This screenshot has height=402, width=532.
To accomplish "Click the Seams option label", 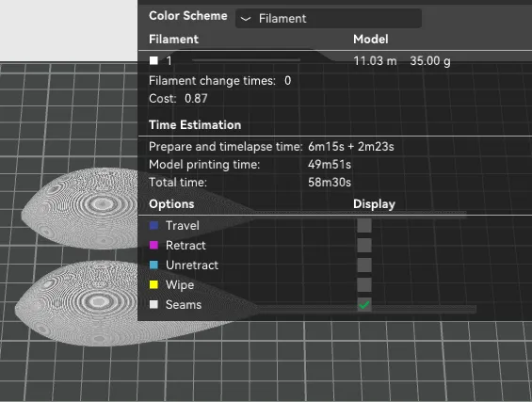I will 184,304.
